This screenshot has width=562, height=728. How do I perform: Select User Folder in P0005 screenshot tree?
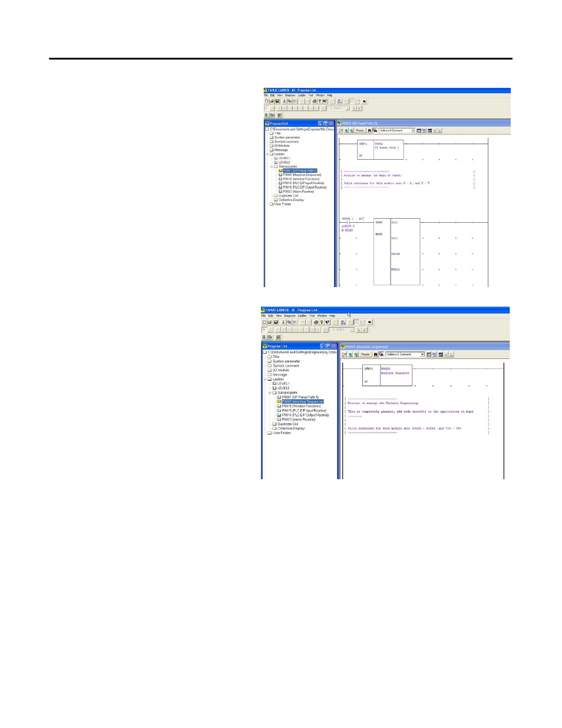[x=282, y=433]
